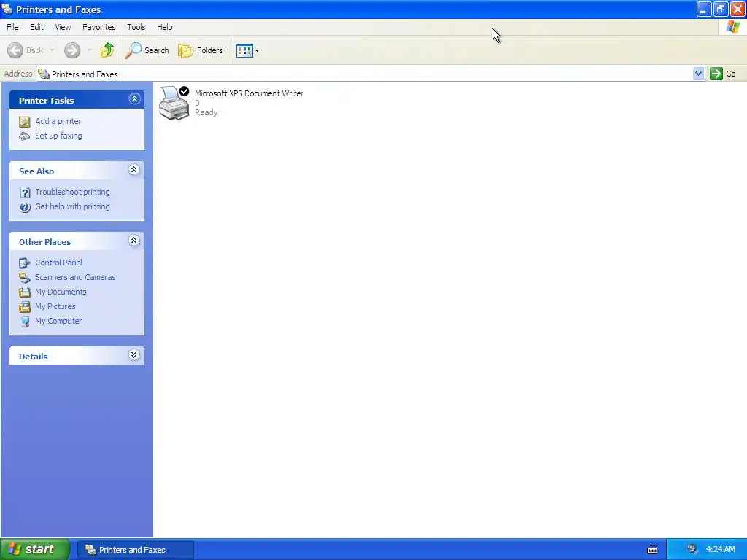Click the Control Panel icon in Other Places
747x560 pixels.
(x=24, y=262)
